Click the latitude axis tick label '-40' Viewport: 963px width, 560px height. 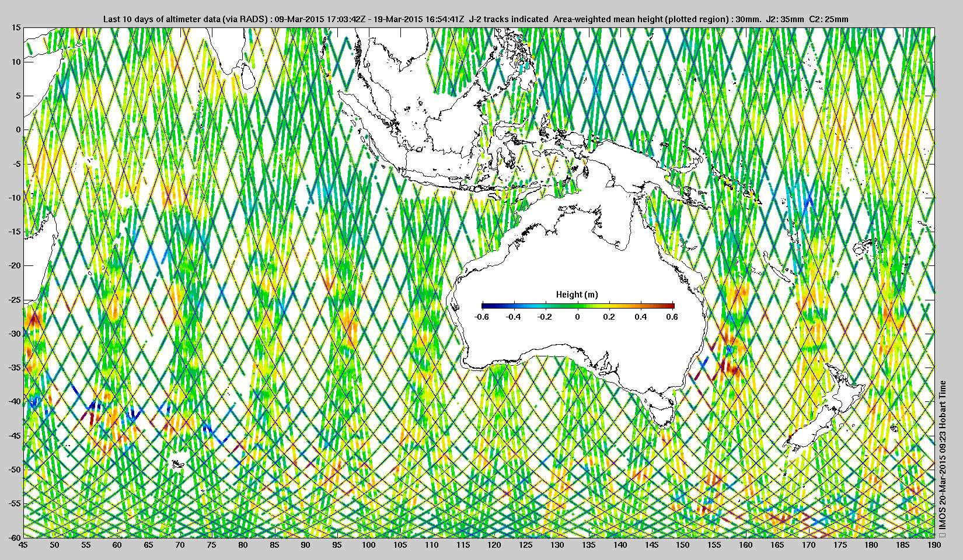point(15,401)
